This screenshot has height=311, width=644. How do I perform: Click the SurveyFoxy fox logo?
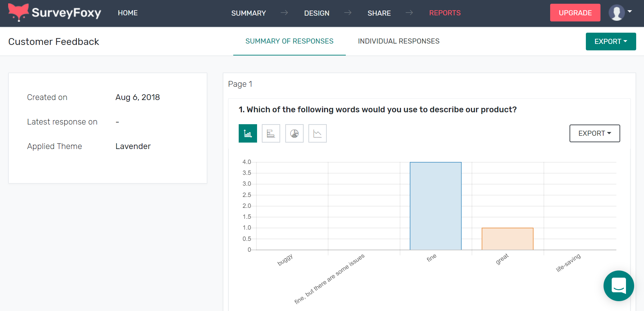pyautogui.click(x=18, y=12)
